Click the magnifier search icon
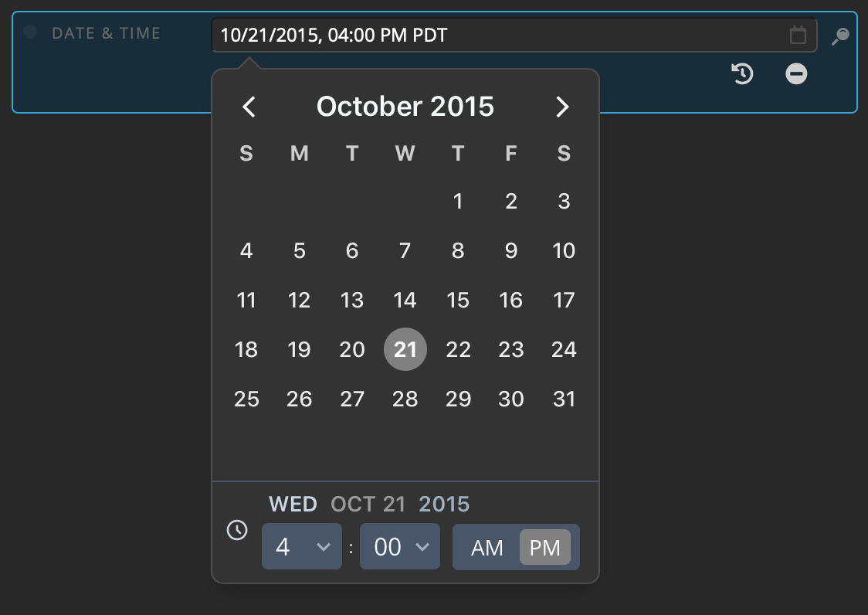Viewport: 868px width, 615px height. coord(840,36)
